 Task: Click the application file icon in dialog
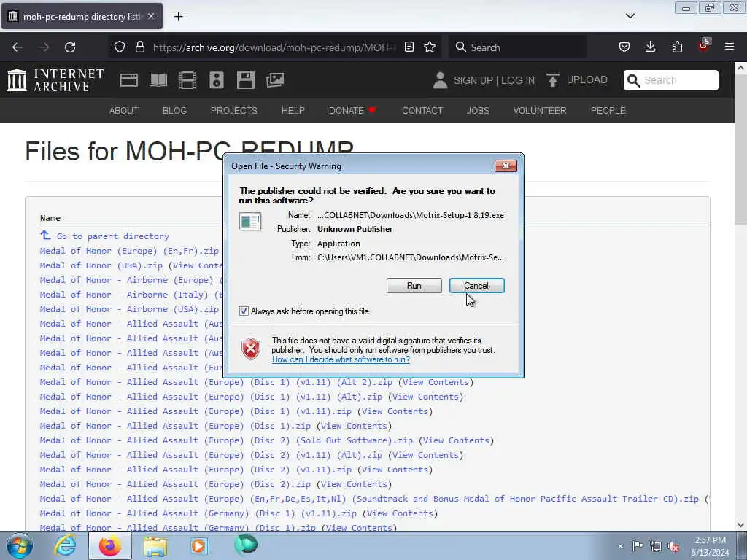pyautogui.click(x=250, y=222)
